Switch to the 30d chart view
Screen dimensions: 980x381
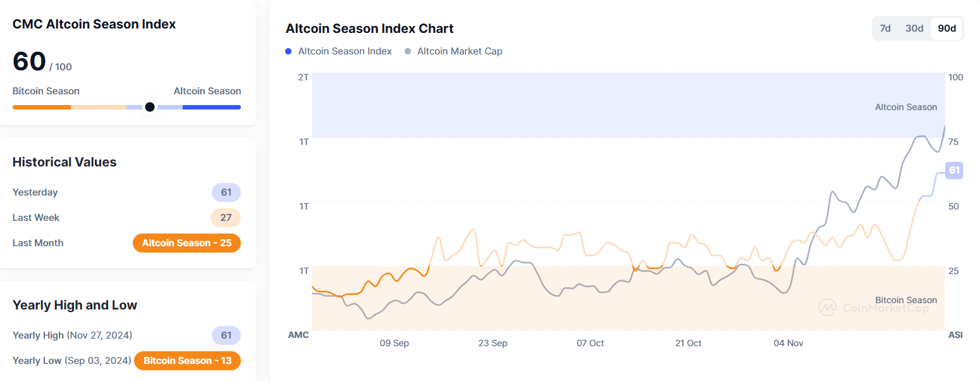pos(914,28)
